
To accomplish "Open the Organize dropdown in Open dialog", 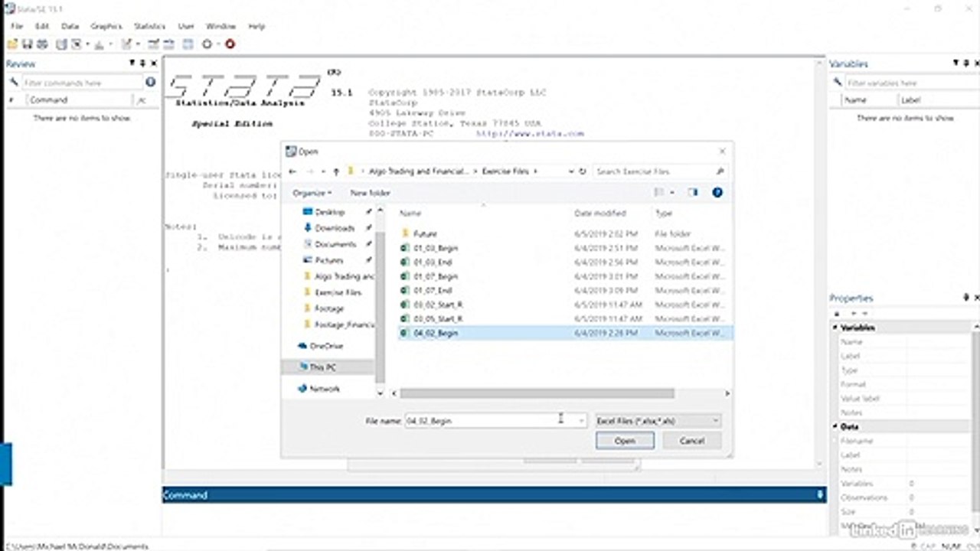I will pyautogui.click(x=312, y=193).
